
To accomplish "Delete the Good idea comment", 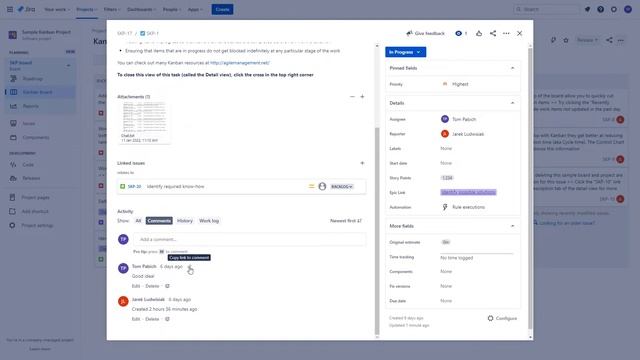I will pyautogui.click(x=152, y=286).
